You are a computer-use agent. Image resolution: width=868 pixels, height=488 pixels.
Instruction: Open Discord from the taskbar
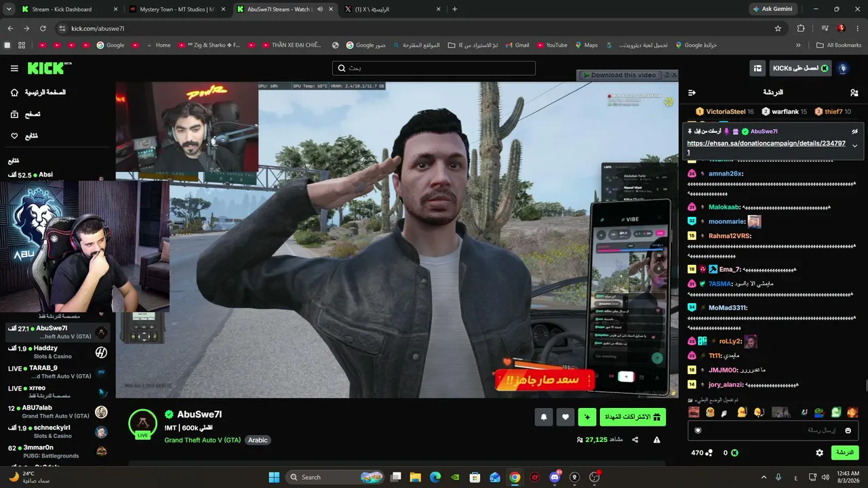click(555, 477)
